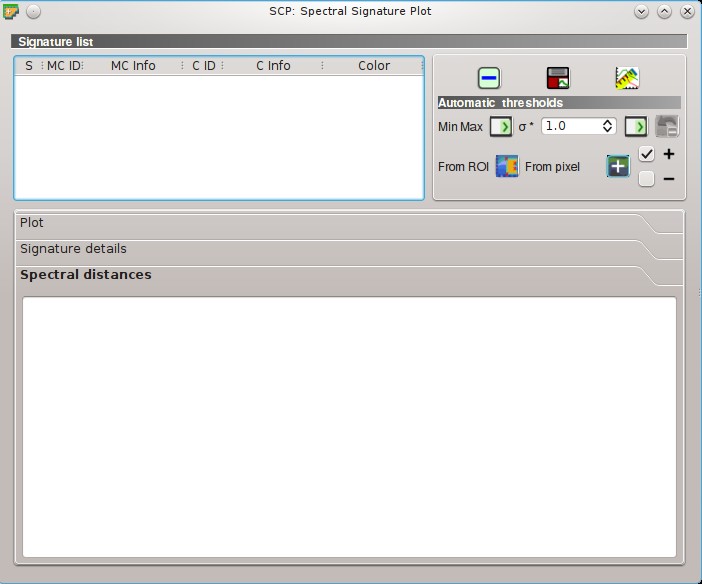Apply Min Max automatic thresholds

[x=501, y=126]
